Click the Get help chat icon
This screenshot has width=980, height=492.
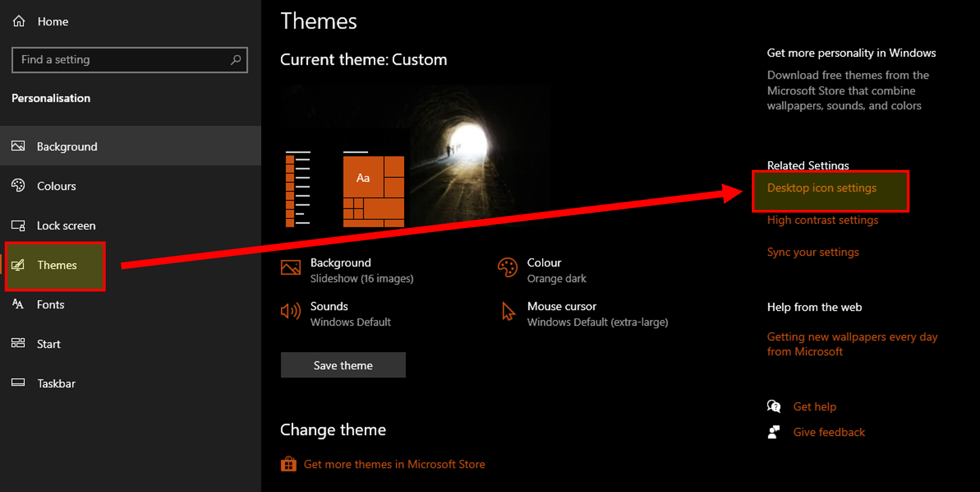(x=773, y=406)
